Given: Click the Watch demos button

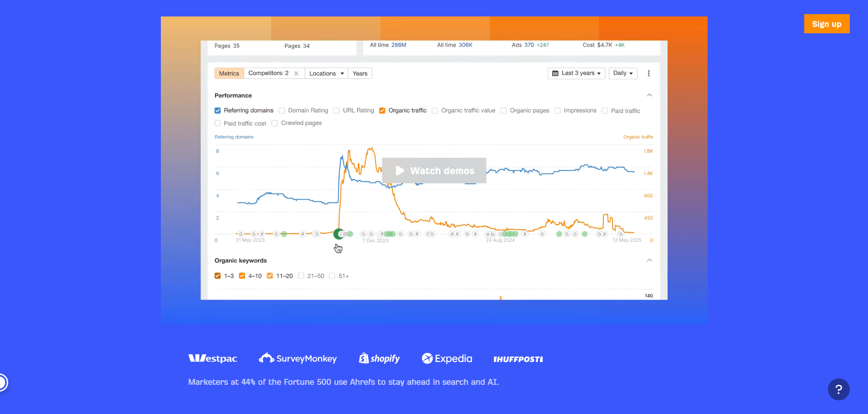Looking at the screenshot, I should tap(434, 171).
